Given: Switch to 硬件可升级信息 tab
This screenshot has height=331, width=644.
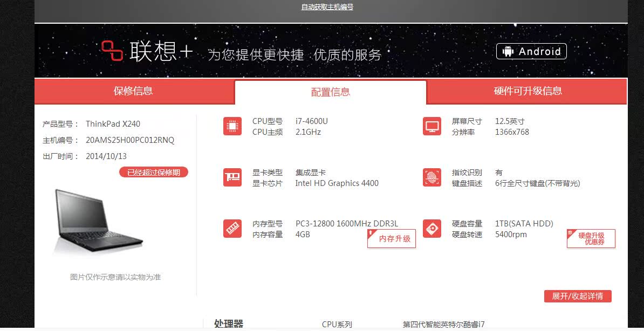Looking at the screenshot, I should coord(527,91).
